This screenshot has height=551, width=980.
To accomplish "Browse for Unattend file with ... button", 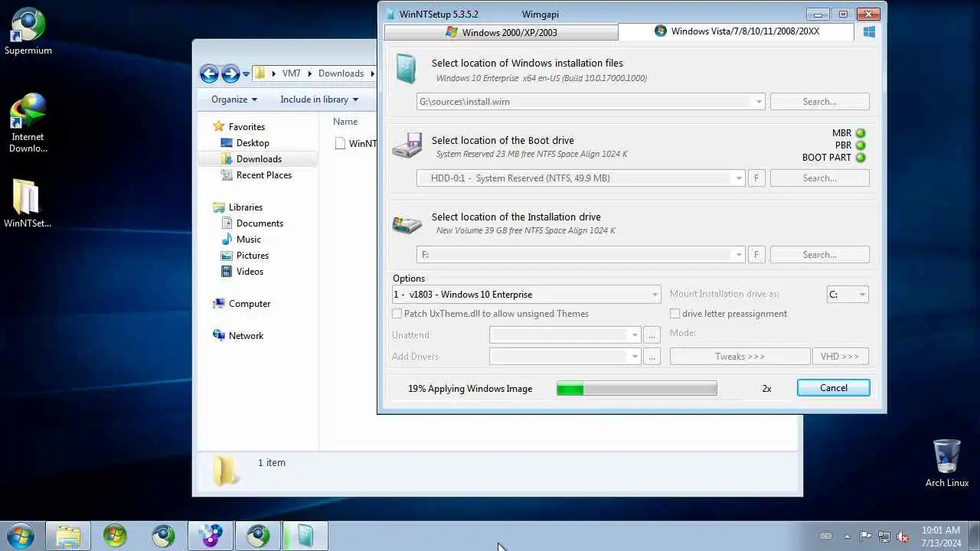I will [652, 335].
